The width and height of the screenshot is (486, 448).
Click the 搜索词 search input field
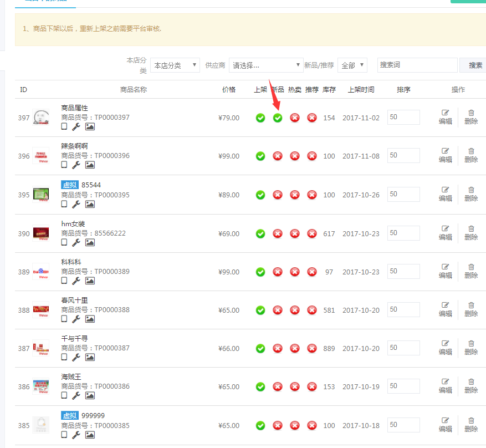point(417,65)
